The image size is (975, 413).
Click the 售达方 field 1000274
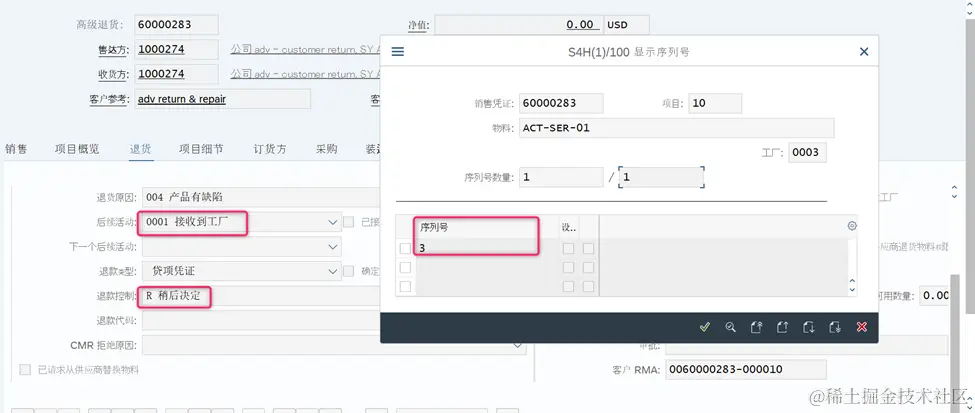[x=177, y=49]
